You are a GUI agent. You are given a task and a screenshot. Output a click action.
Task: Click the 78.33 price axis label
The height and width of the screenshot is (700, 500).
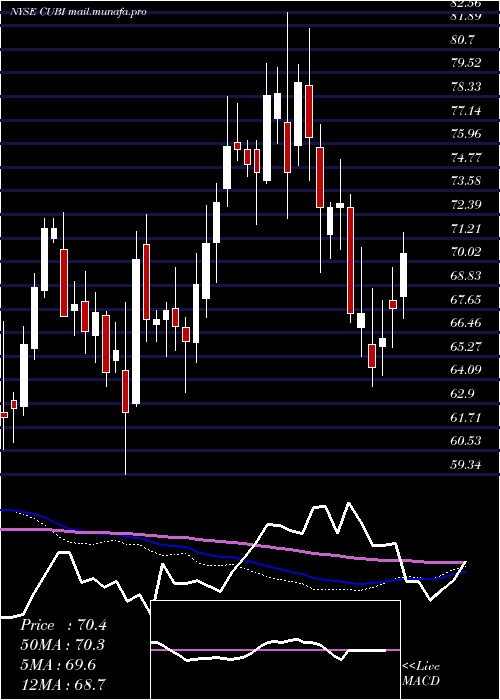[466, 87]
